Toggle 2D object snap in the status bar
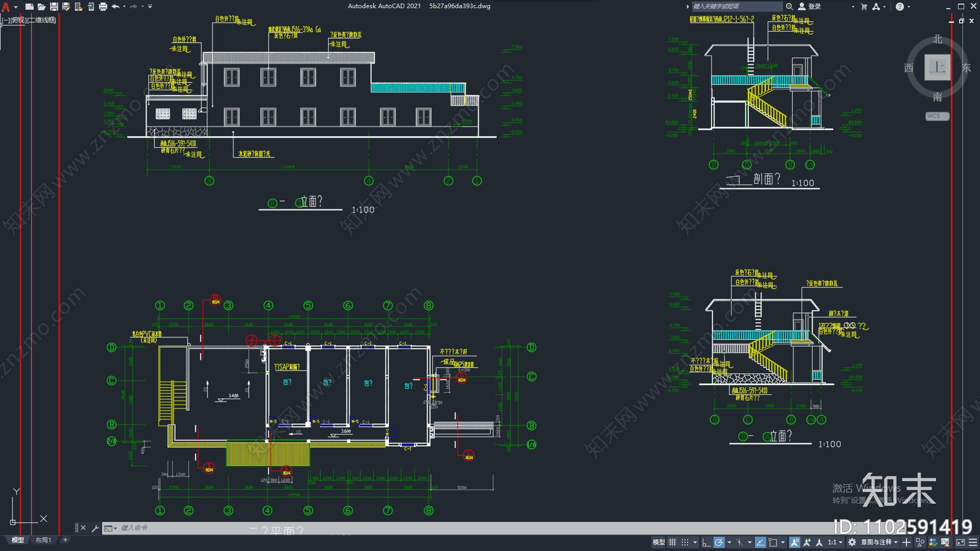The width and height of the screenshot is (980, 551). tap(773, 542)
